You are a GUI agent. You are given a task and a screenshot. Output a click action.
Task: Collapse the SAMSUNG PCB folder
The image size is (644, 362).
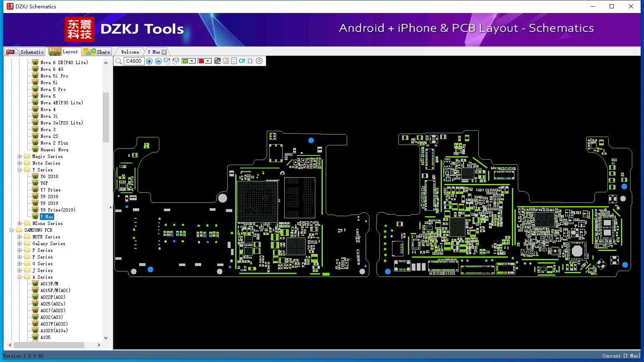[11, 230]
